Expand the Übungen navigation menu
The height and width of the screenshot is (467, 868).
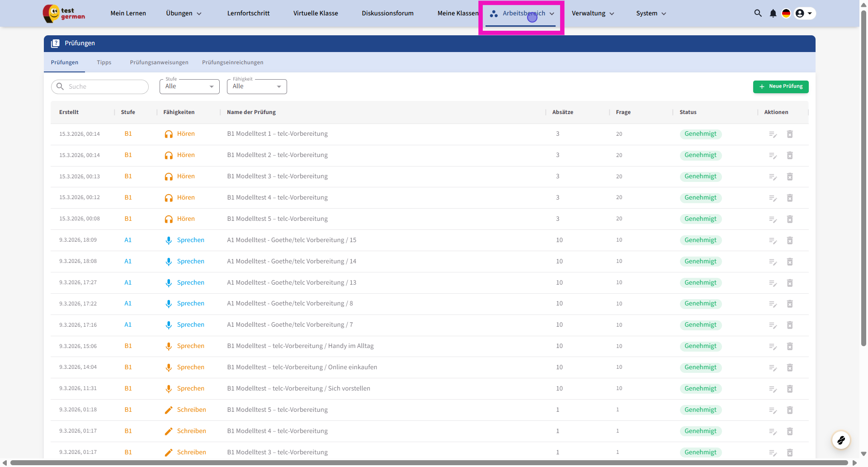184,14
